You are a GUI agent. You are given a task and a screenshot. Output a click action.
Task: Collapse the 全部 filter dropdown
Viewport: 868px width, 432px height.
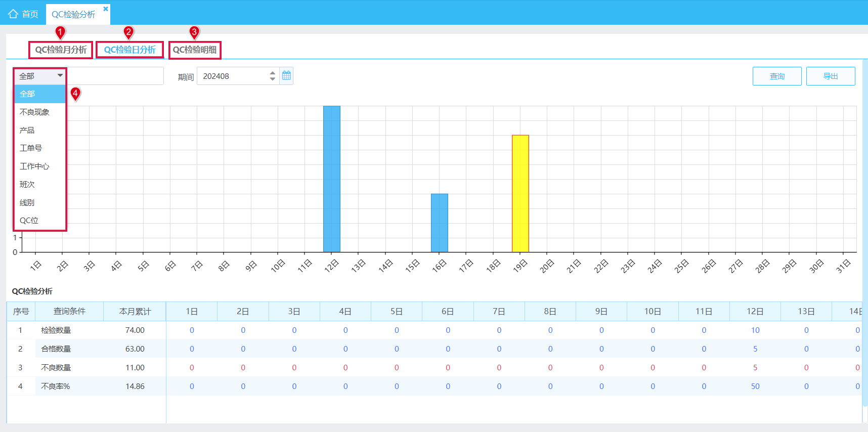tap(60, 76)
